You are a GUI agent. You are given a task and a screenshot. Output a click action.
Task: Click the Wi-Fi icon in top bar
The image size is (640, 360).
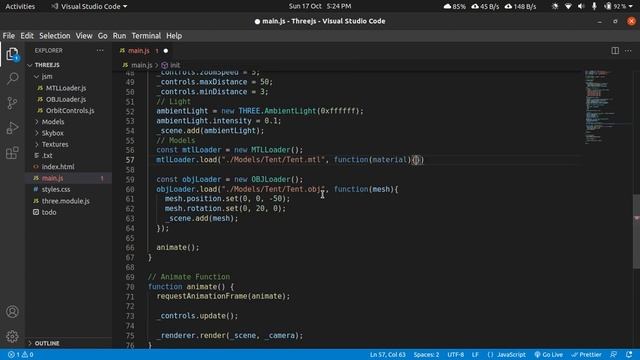click(x=568, y=6)
